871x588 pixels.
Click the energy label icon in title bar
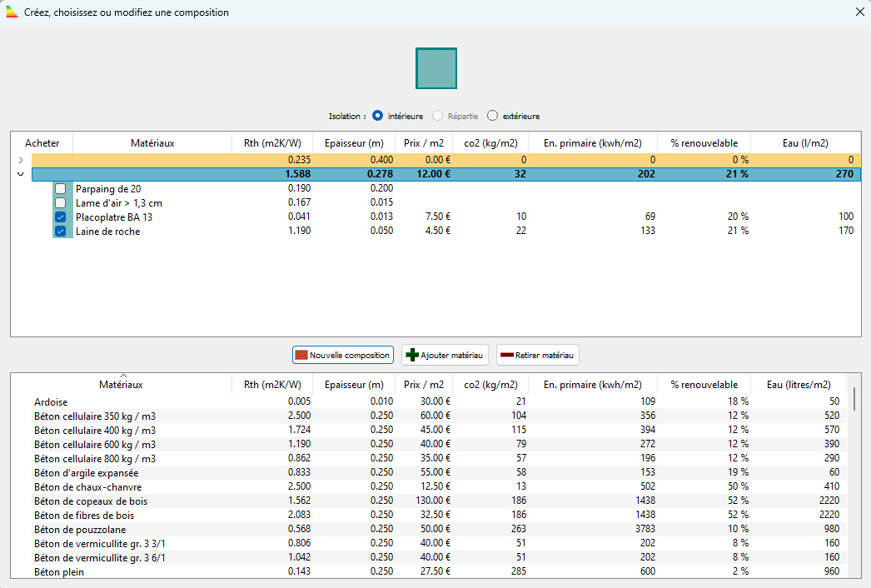point(12,12)
